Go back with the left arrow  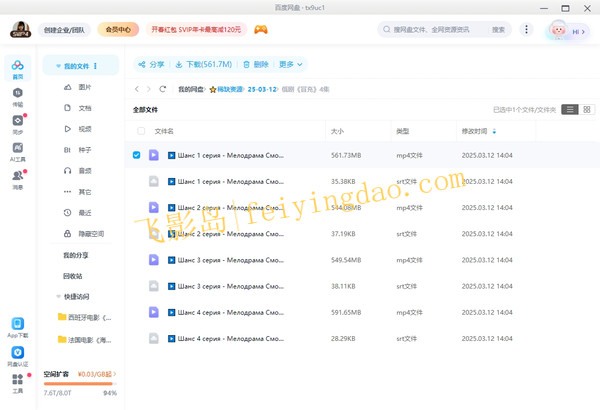tap(137, 89)
